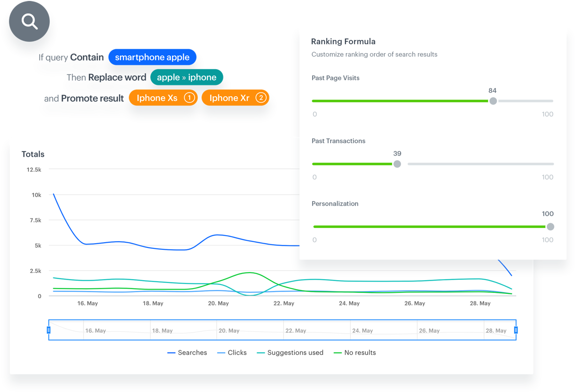This screenshot has width=575, height=392.
Task: Click the right handle of the range navigator
Action: tap(516, 330)
